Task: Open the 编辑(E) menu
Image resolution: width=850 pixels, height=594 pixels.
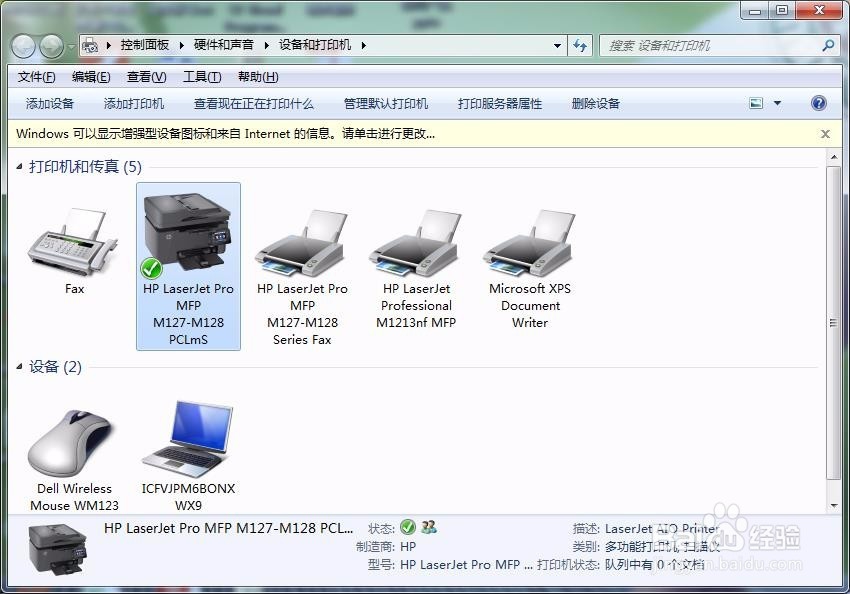Action: tap(91, 77)
